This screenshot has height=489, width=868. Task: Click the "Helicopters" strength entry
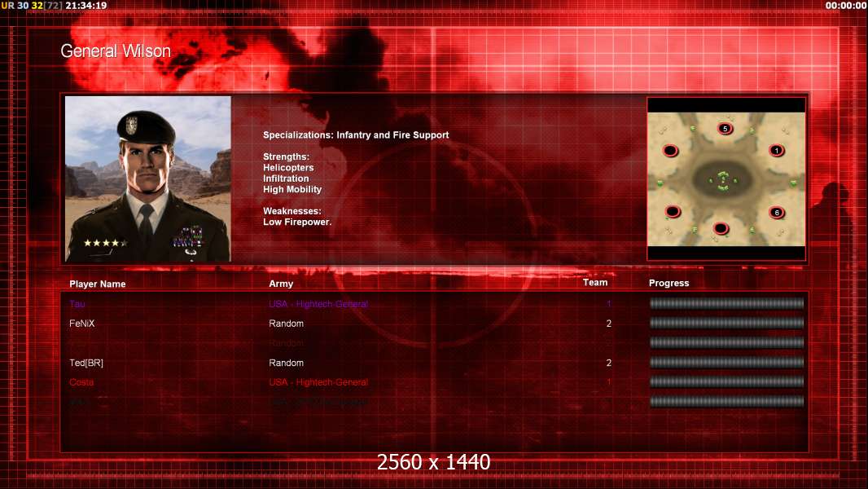[288, 167]
